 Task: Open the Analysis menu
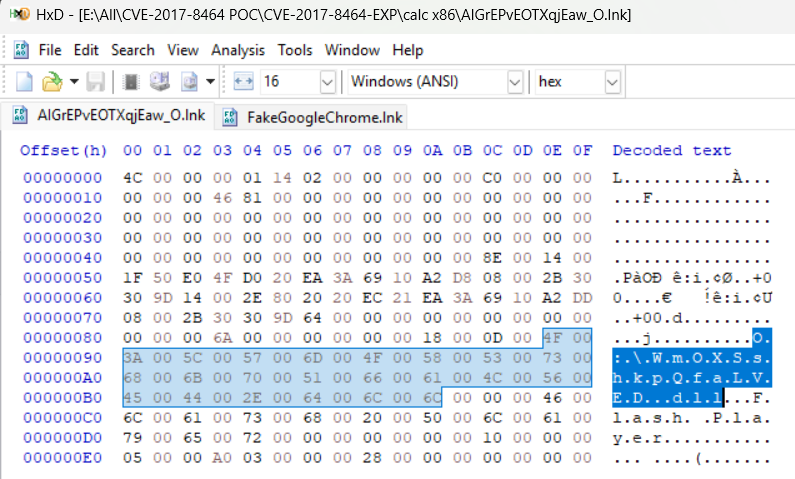(x=238, y=50)
